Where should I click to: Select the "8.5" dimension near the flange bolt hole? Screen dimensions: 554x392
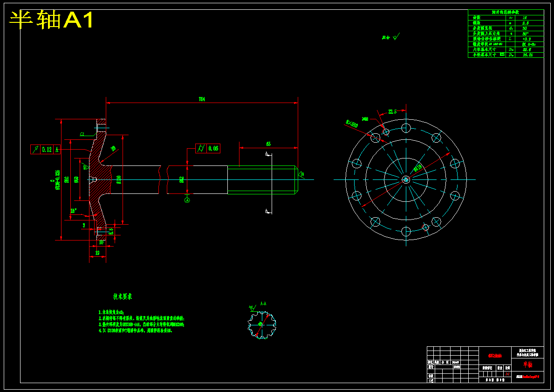(111, 232)
